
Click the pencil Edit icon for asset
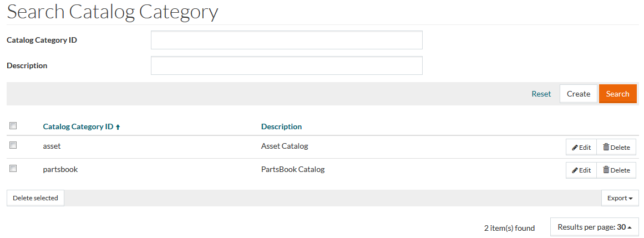575,148
